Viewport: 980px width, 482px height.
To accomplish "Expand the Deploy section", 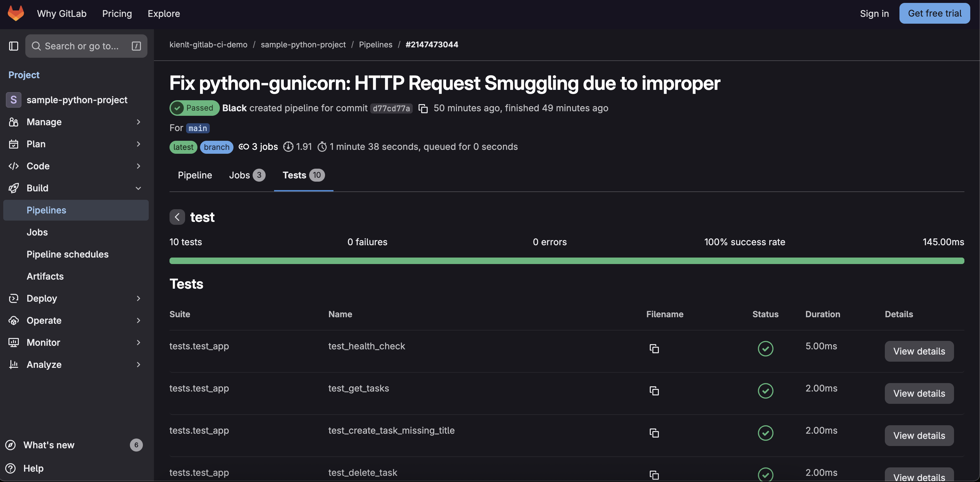I will click(x=138, y=298).
